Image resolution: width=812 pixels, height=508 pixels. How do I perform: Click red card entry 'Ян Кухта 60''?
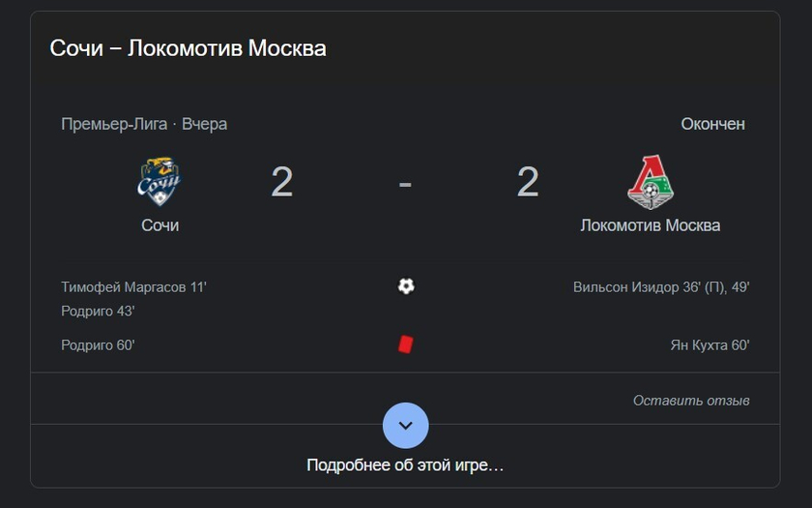click(x=710, y=345)
